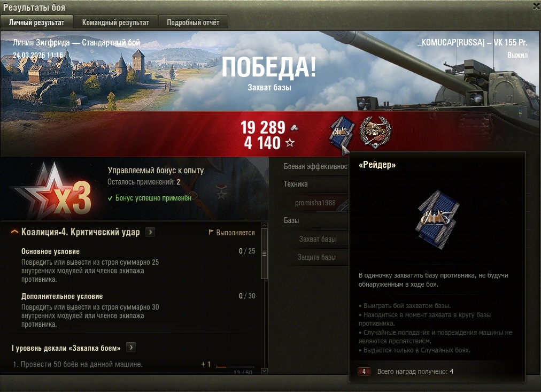Screen dimensions: 541x392
Task: Select the Личный результат tab
Action: (x=36, y=22)
